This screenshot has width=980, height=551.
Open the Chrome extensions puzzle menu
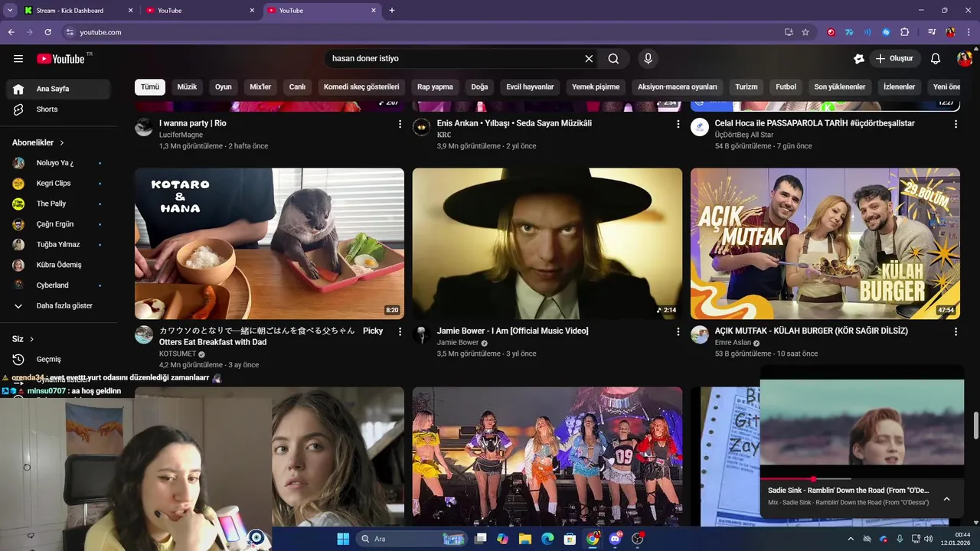pos(904,32)
